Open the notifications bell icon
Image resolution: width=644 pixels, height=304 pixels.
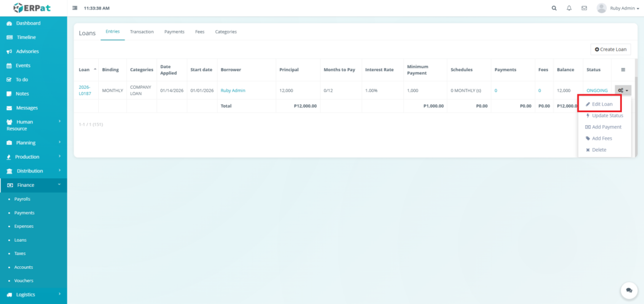[x=569, y=8]
